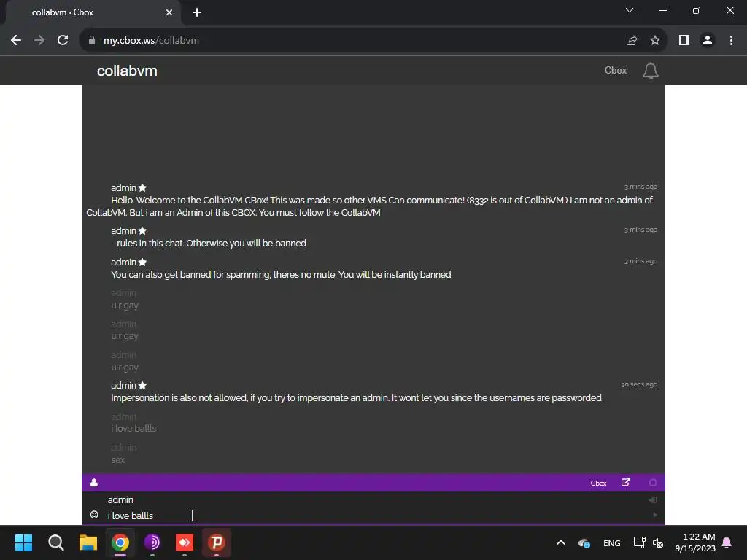The image size is (747, 560).
Task: Click the Chrome taskbar icon
Action: click(120, 542)
